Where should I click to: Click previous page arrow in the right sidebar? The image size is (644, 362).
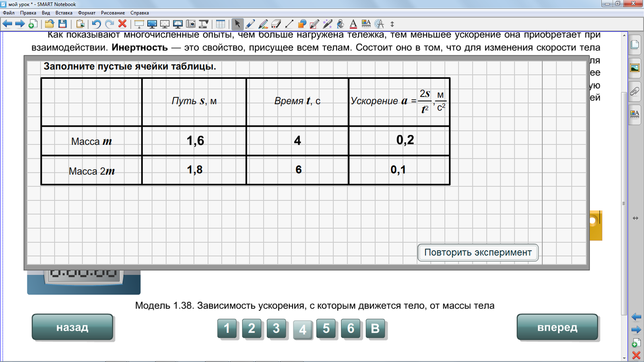click(x=636, y=317)
